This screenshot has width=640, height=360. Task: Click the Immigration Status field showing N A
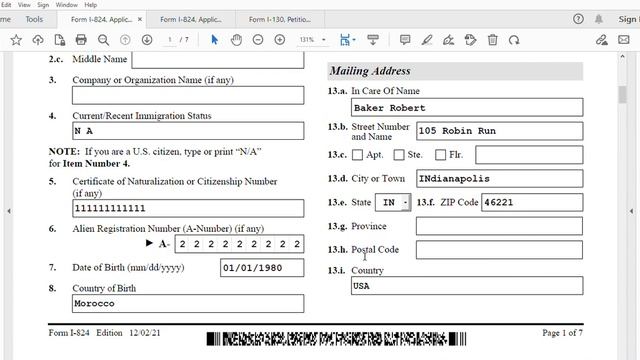click(x=188, y=131)
